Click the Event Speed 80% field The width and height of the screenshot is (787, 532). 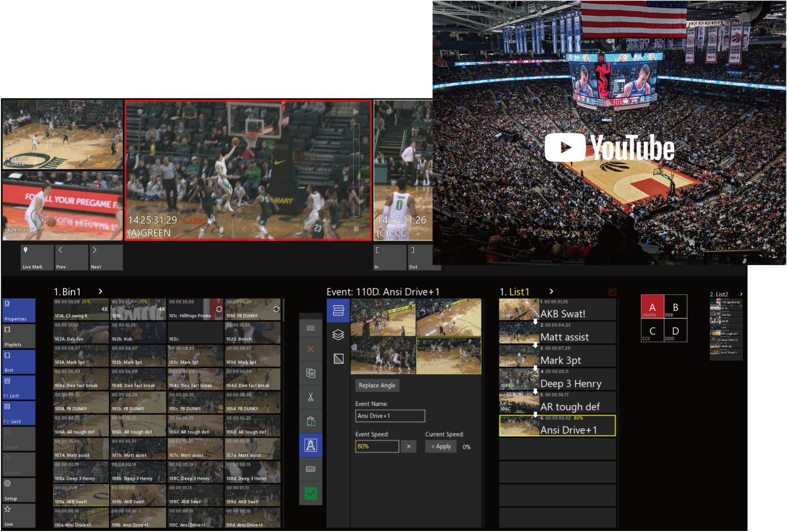click(377, 446)
